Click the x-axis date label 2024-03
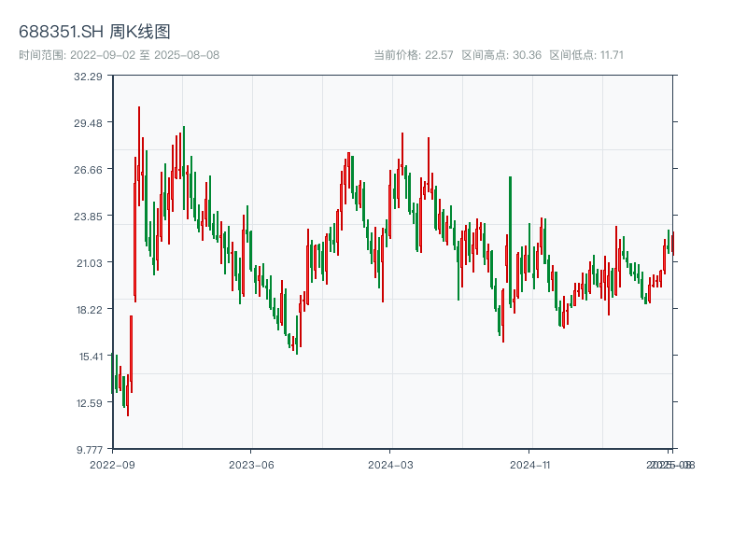The height and width of the screenshot is (560, 747). (x=390, y=465)
